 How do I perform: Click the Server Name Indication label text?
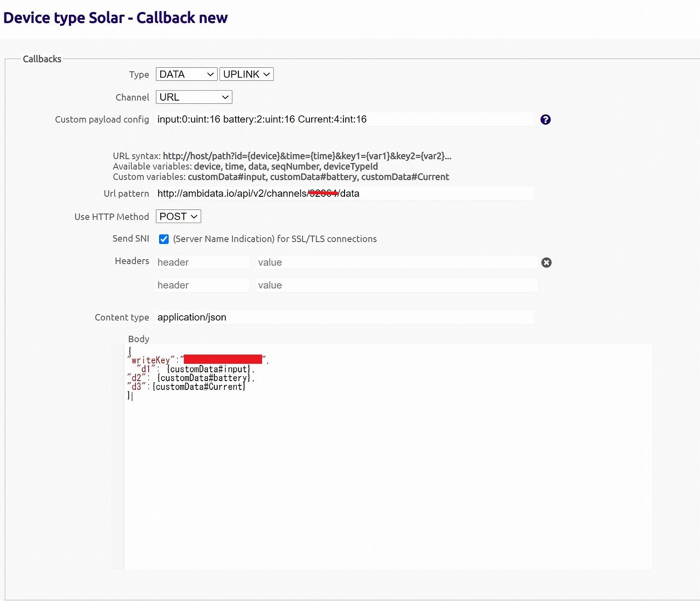pyautogui.click(x=275, y=239)
